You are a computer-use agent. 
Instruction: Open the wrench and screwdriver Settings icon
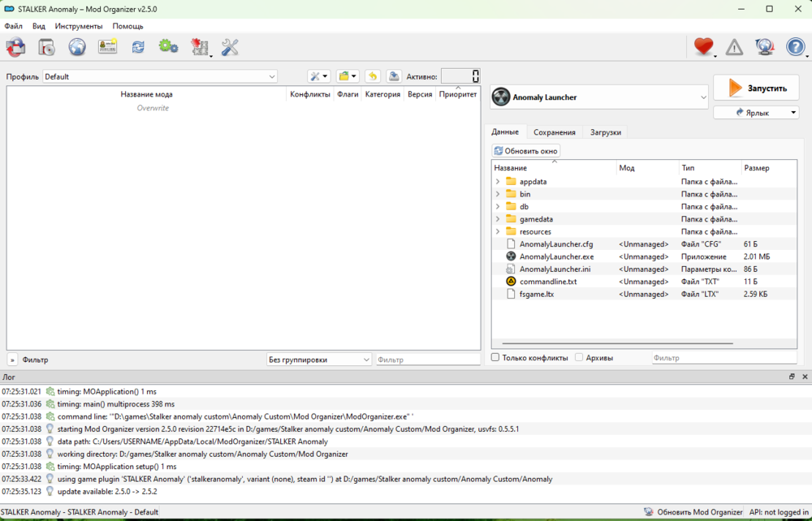click(230, 47)
